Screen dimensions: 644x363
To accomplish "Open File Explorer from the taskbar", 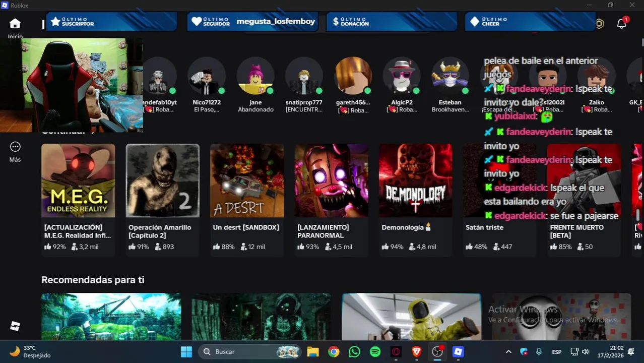I will (x=313, y=351).
